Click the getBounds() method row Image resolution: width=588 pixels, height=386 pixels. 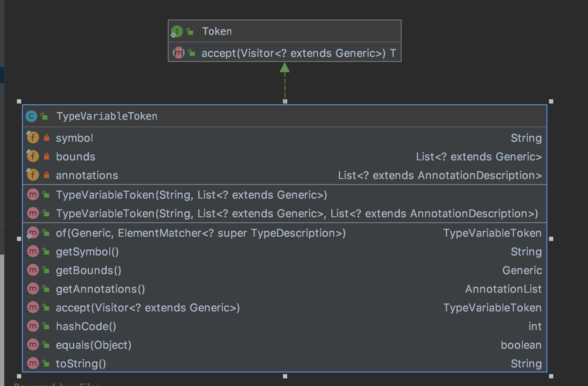tap(89, 270)
